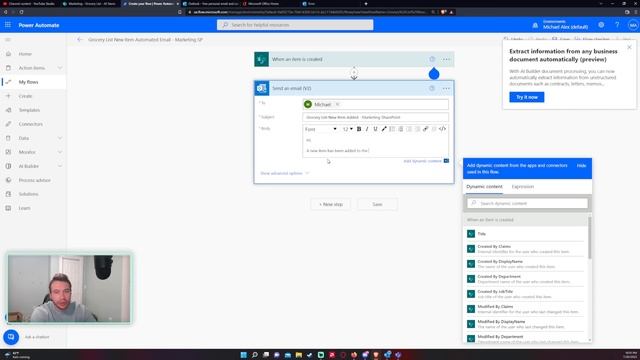Click Add dynamic content link
This screenshot has height=360, width=640.
[x=422, y=161]
